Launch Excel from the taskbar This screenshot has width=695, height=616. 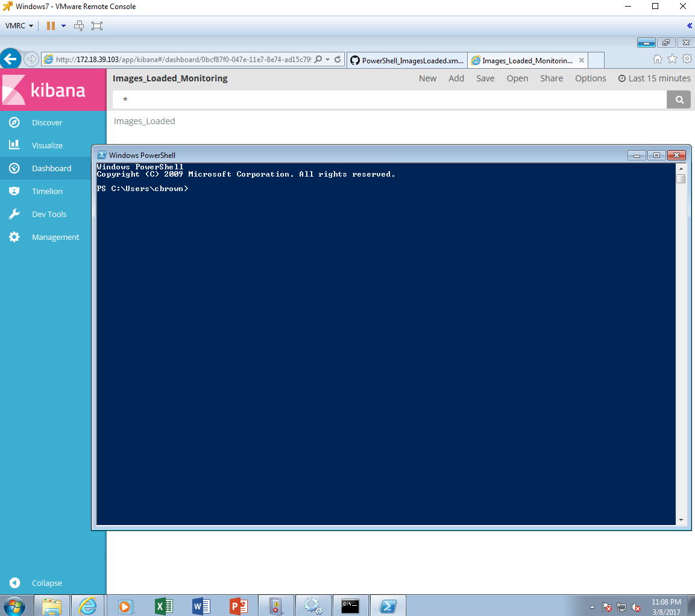tap(163, 606)
